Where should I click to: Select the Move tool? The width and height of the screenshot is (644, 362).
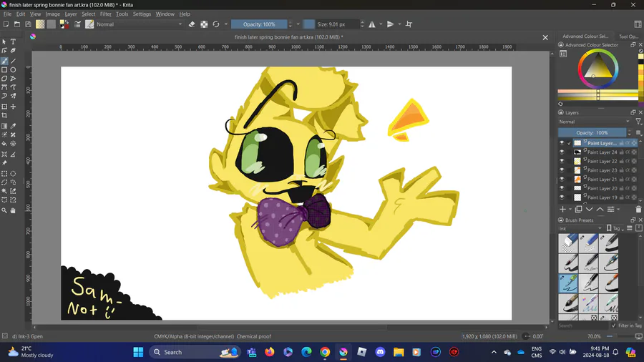pyautogui.click(x=13, y=107)
